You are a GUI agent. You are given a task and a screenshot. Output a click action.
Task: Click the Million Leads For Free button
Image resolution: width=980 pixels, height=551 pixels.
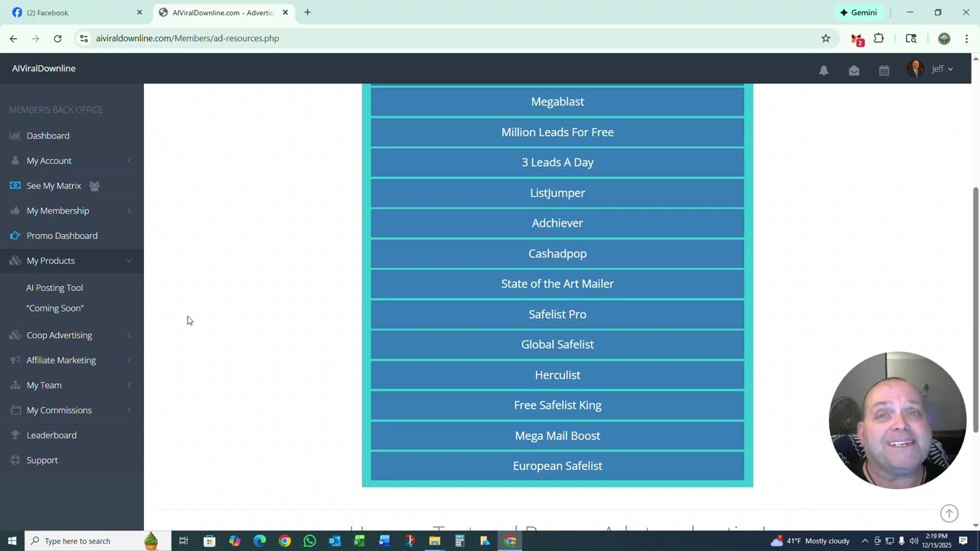(x=557, y=132)
